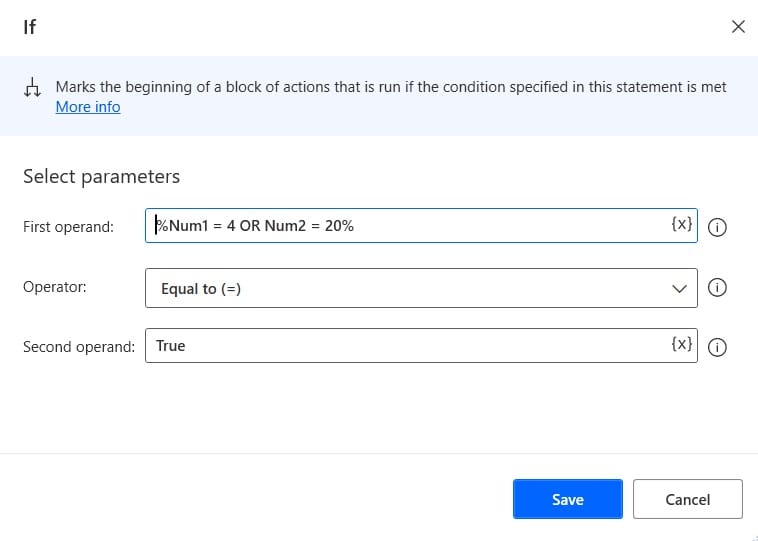Open the More info link

pos(88,107)
